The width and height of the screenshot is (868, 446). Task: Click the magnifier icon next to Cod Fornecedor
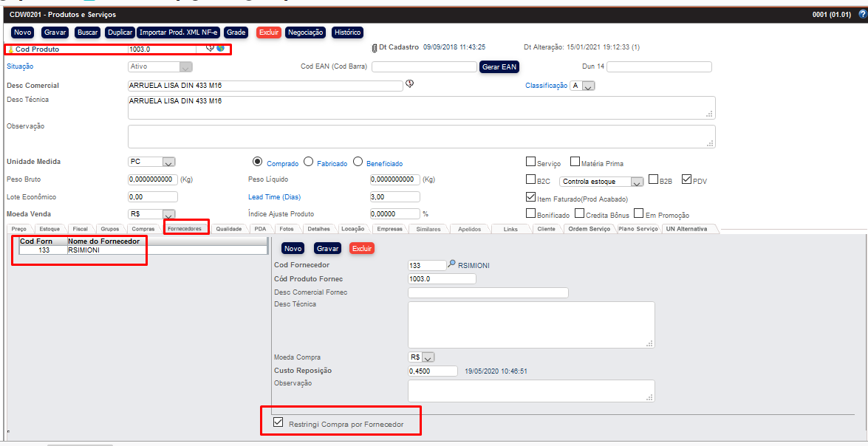coord(451,264)
